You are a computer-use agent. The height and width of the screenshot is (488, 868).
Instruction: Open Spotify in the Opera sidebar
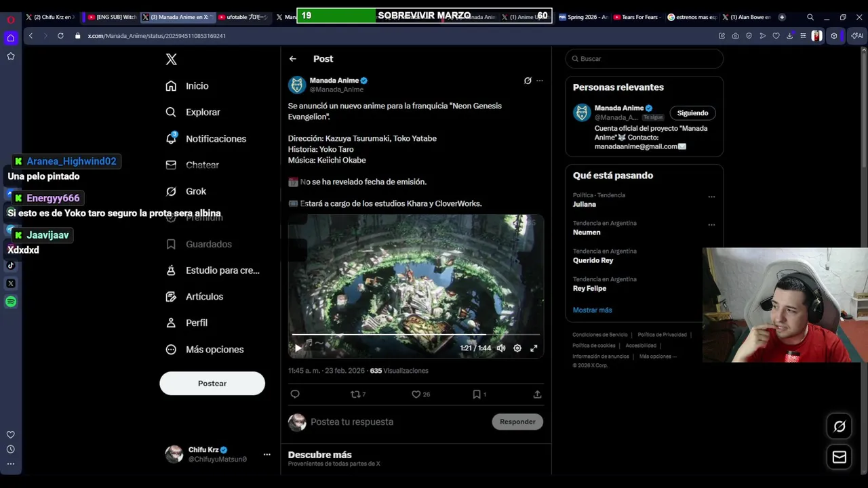[11, 302]
